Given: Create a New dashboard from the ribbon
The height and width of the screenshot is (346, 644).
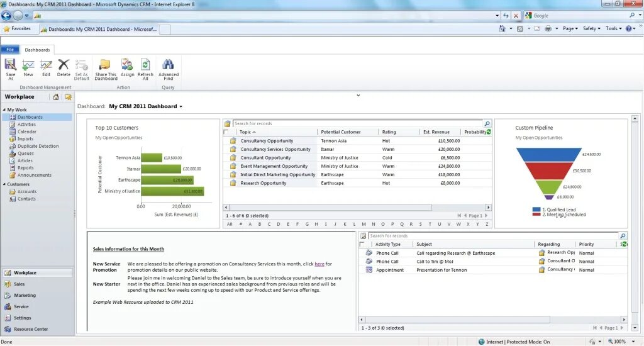Looking at the screenshot, I should (x=28, y=65).
